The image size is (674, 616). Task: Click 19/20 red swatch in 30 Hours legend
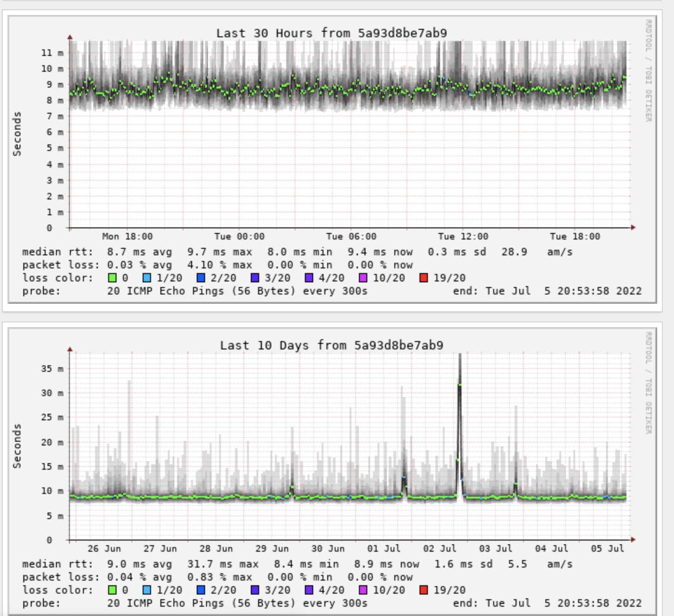point(423,278)
